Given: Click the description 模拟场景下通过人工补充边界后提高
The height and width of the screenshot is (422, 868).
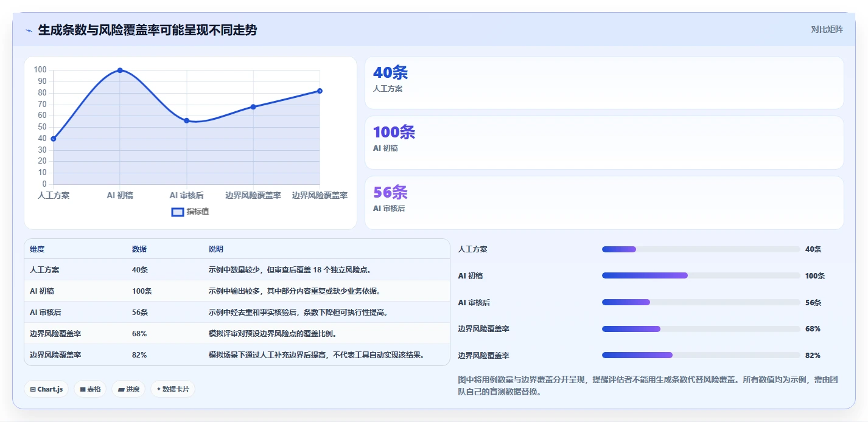Looking at the screenshot, I should point(317,355).
